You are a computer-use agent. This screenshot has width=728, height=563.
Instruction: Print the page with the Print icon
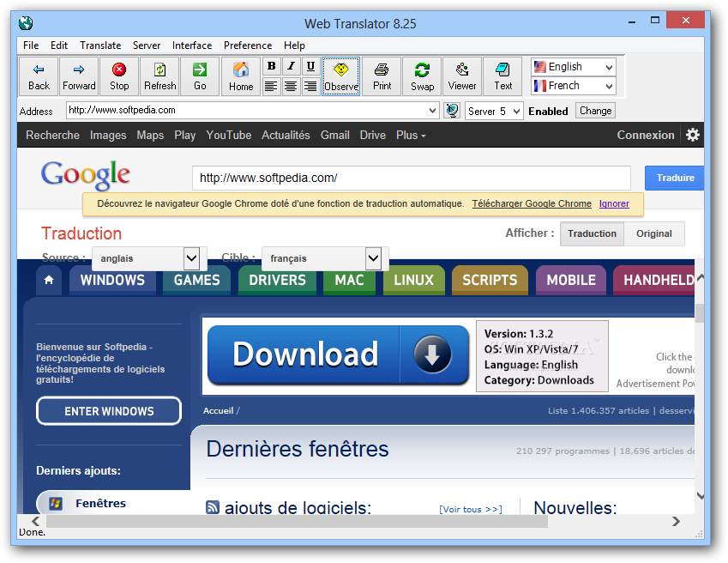382,76
